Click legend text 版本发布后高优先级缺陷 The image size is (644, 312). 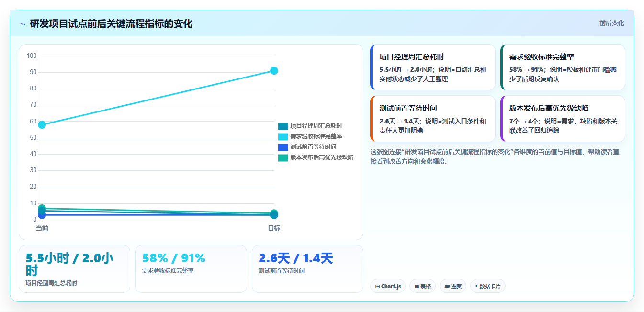[322, 157]
